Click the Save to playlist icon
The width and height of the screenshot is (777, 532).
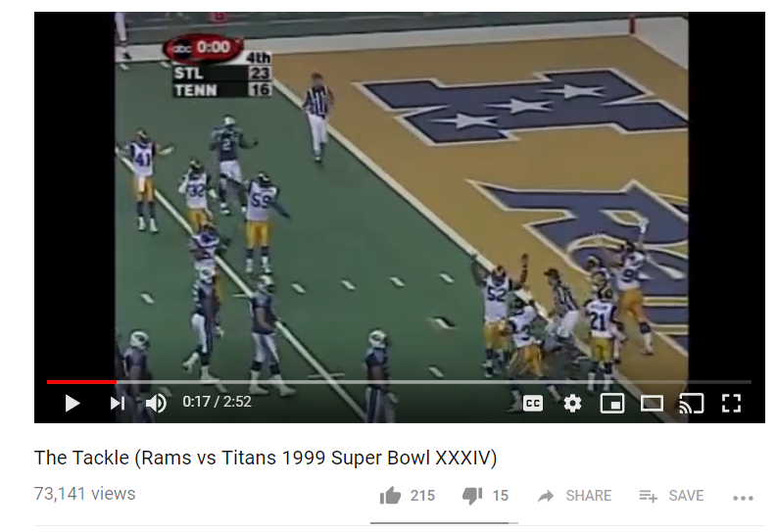(649, 496)
